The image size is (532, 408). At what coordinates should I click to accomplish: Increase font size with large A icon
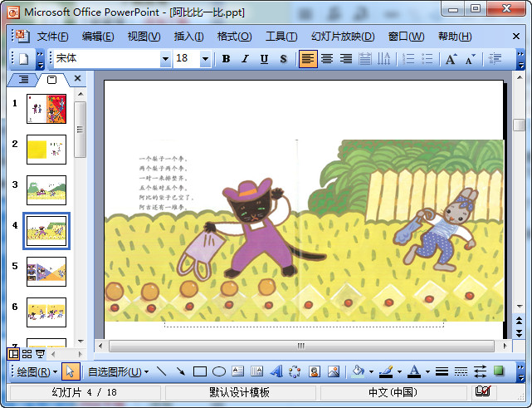tap(451, 59)
